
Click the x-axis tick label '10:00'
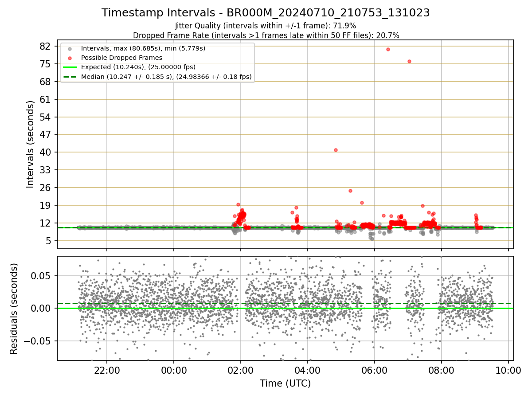point(509,370)
